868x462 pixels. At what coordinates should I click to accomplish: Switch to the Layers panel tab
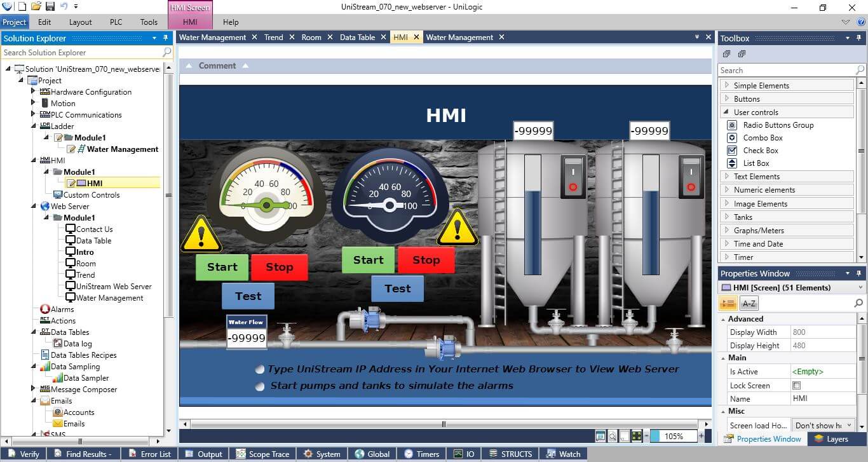coord(831,438)
